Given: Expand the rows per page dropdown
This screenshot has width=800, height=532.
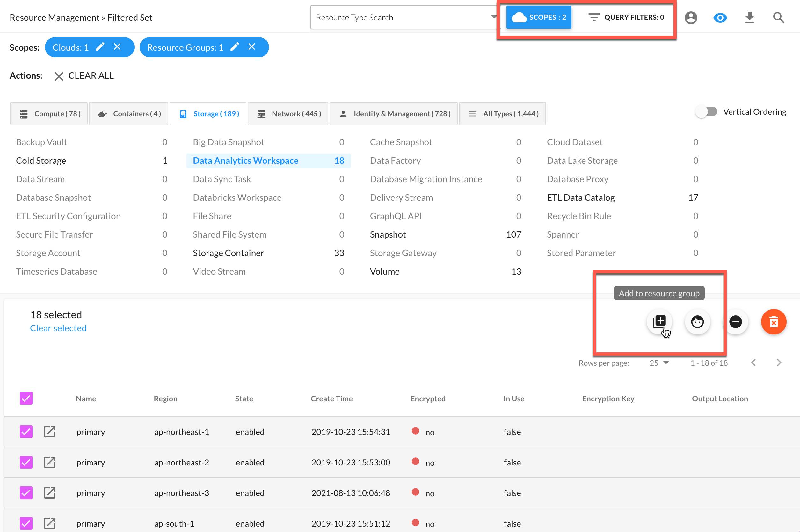Looking at the screenshot, I should pyautogui.click(x=659, y=363).
